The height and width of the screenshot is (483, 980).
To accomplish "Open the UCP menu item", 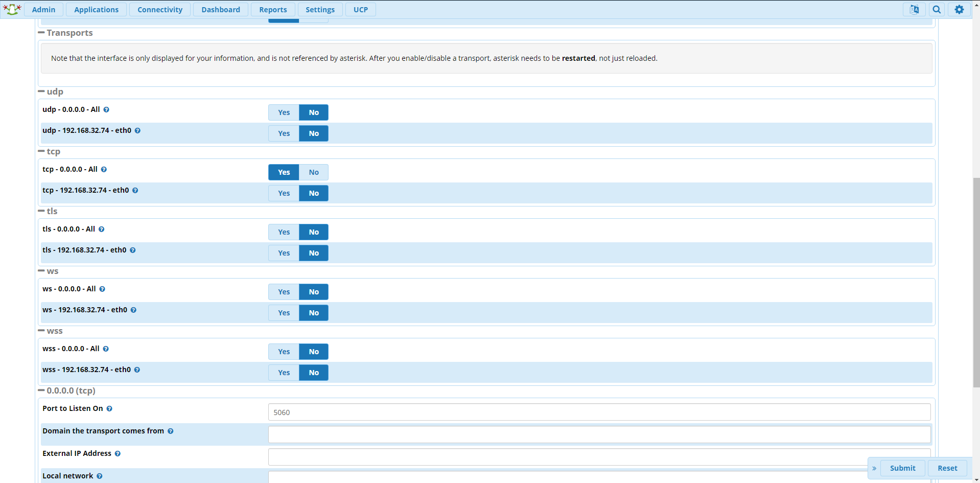I will pyautogui.click(x=361, y=9).
